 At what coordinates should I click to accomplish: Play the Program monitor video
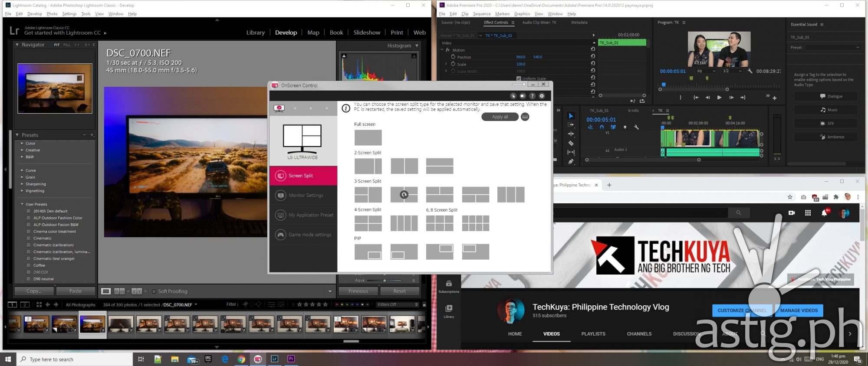coord(719,98)
